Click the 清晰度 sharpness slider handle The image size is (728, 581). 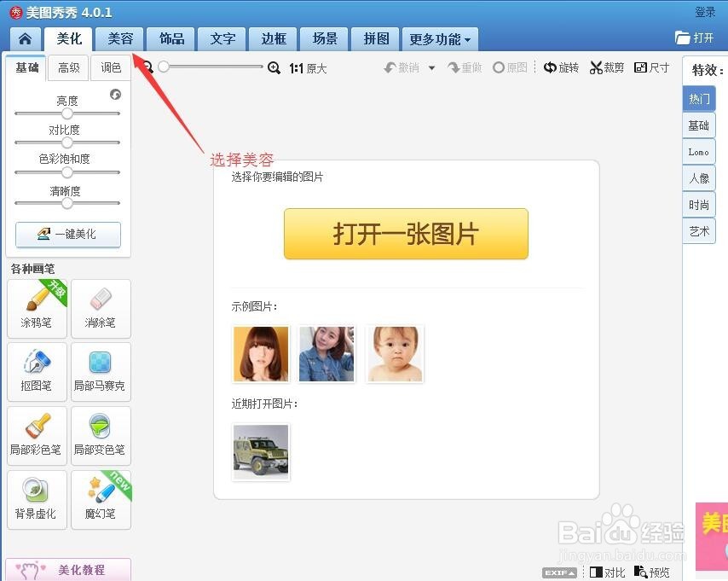pyautogui.click(x=67, y=203)
